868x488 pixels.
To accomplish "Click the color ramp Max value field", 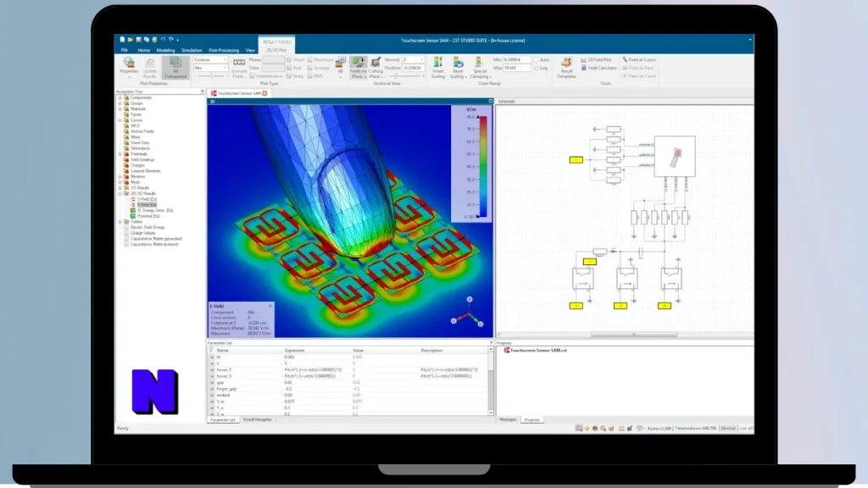I will pyautogui.click(x=517, y=68).
